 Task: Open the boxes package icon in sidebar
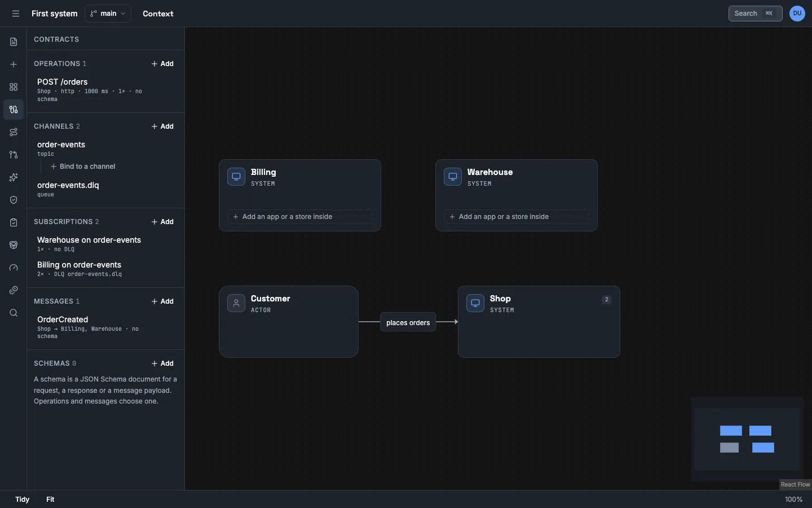point(14,245)
